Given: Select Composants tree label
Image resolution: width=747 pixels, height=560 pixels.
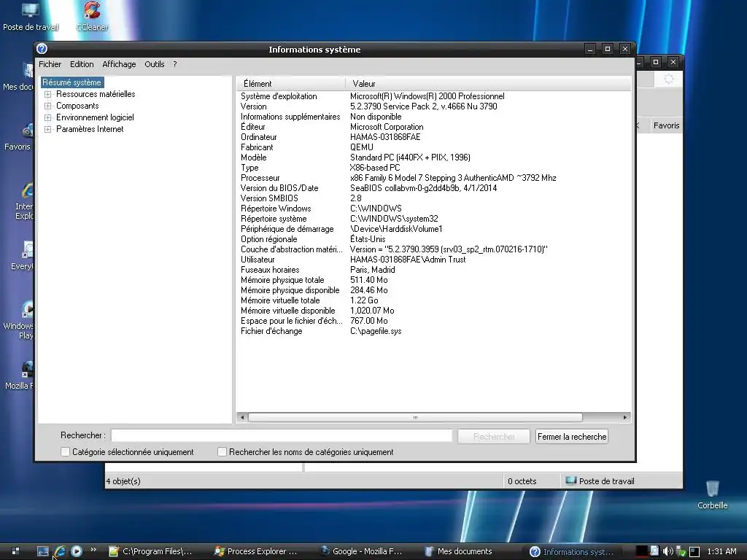Looking at the screenshot, I should point(77,106).
